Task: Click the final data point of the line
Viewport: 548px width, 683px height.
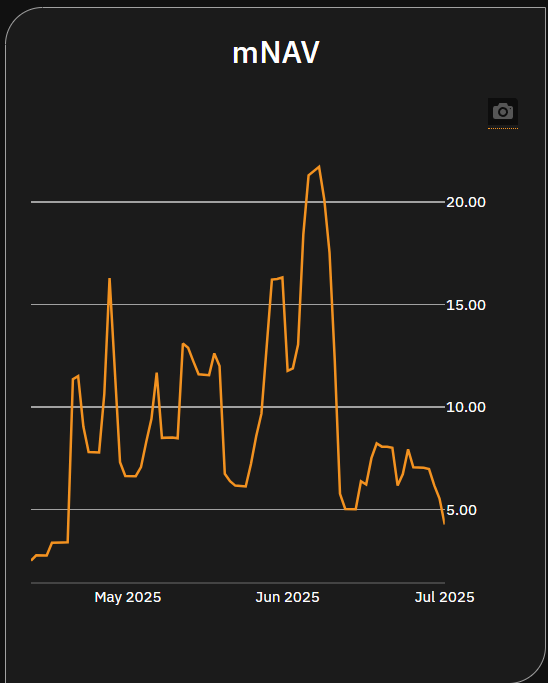Action: pyautogui.click(x=444, y=524)
